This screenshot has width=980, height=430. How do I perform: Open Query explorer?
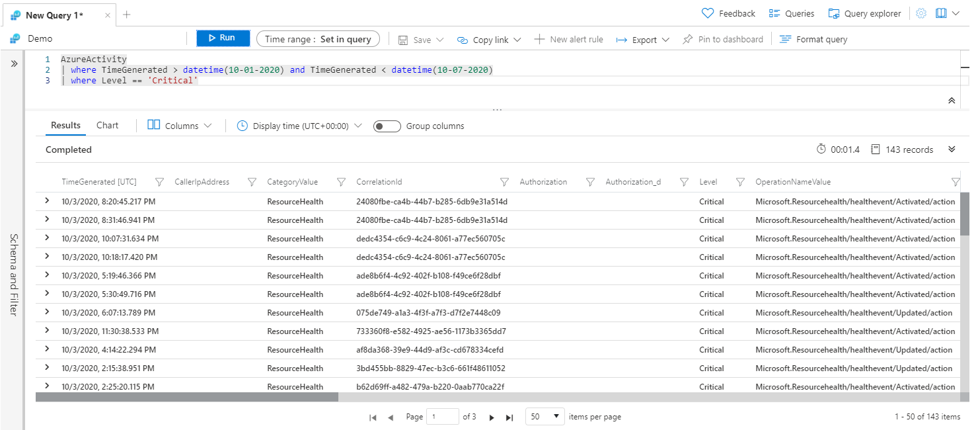[864, 13]
